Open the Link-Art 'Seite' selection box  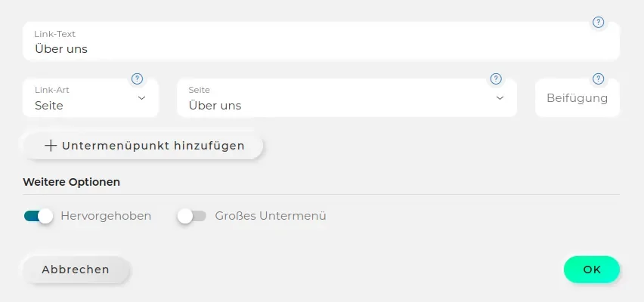91,97
